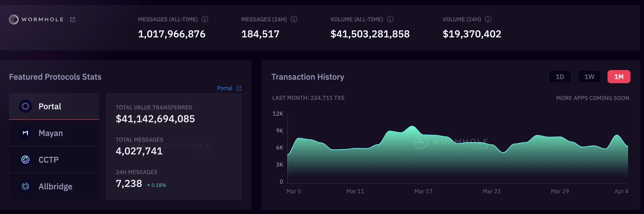Open the external link icon beside Wormhole
This screenshot has width=644, height=214.
[x=73, y=20]
